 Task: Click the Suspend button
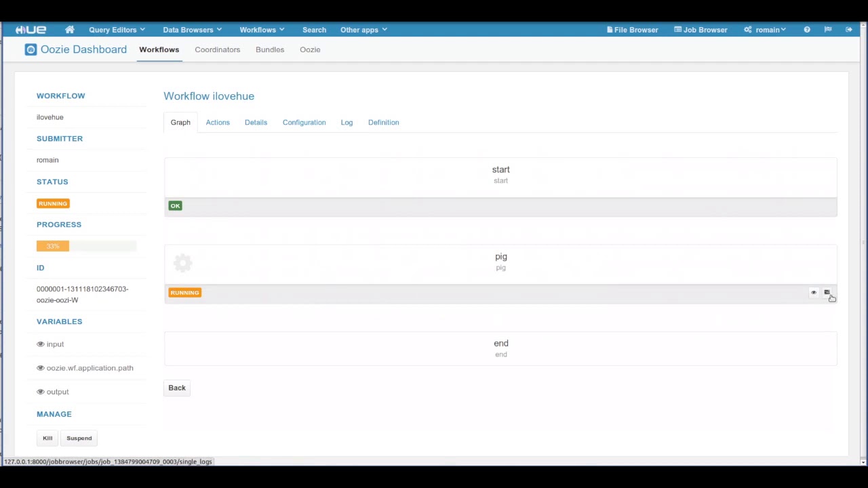79,438
